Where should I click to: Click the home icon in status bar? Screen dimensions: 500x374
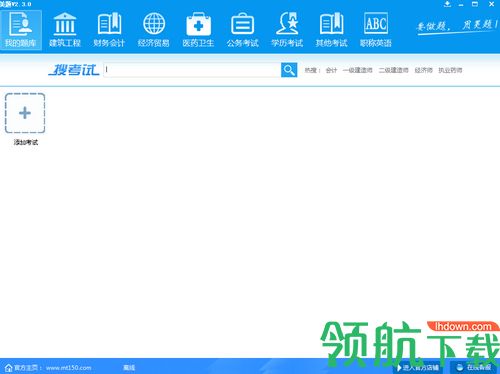point(9,368)
